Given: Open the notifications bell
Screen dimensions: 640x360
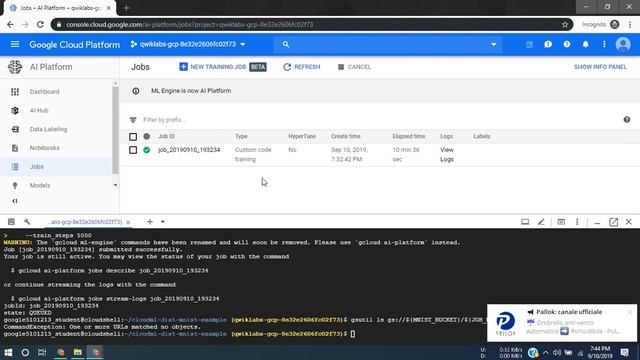Looking at the screenshot, I should click(585, 44).
